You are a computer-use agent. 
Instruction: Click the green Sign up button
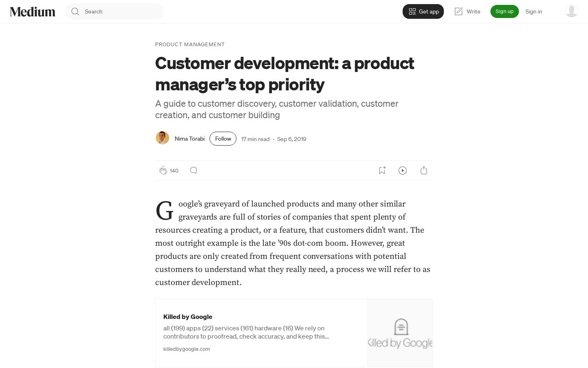pyautogui.click(x=504, y=11)
